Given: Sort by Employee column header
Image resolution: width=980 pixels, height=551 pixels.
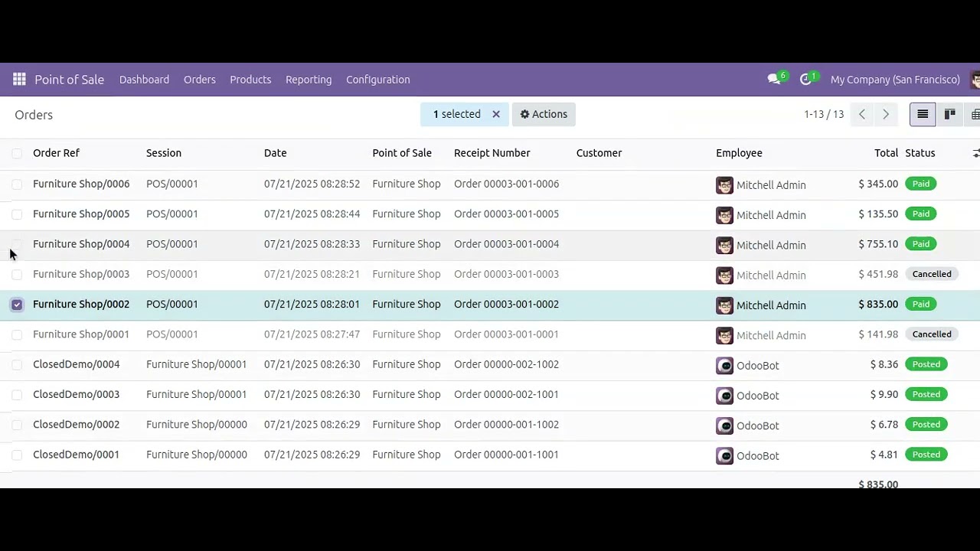Looking at the screenshot, I should tap(739, 153).
